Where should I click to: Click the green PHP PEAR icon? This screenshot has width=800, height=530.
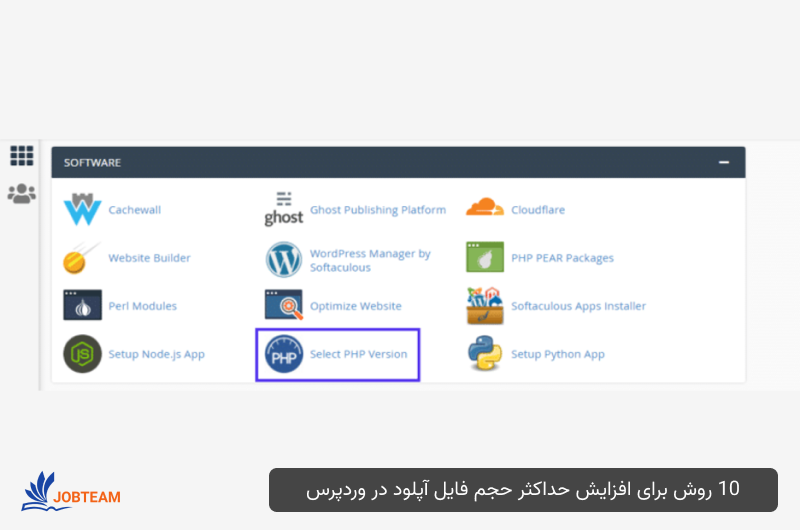pos(485,257)
